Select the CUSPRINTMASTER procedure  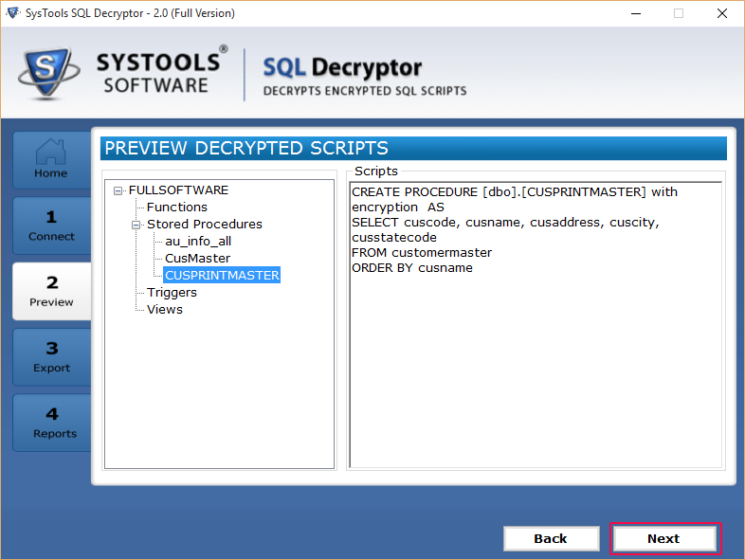222,276
